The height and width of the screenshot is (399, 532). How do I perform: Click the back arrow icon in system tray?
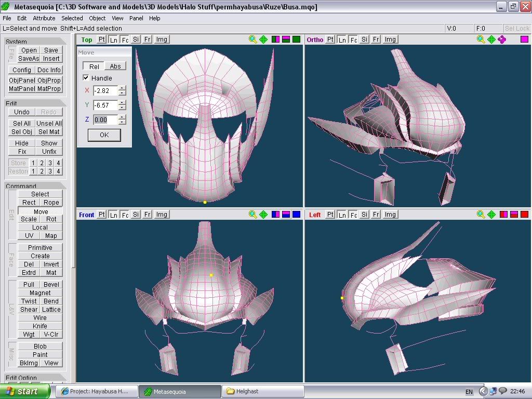483,391
